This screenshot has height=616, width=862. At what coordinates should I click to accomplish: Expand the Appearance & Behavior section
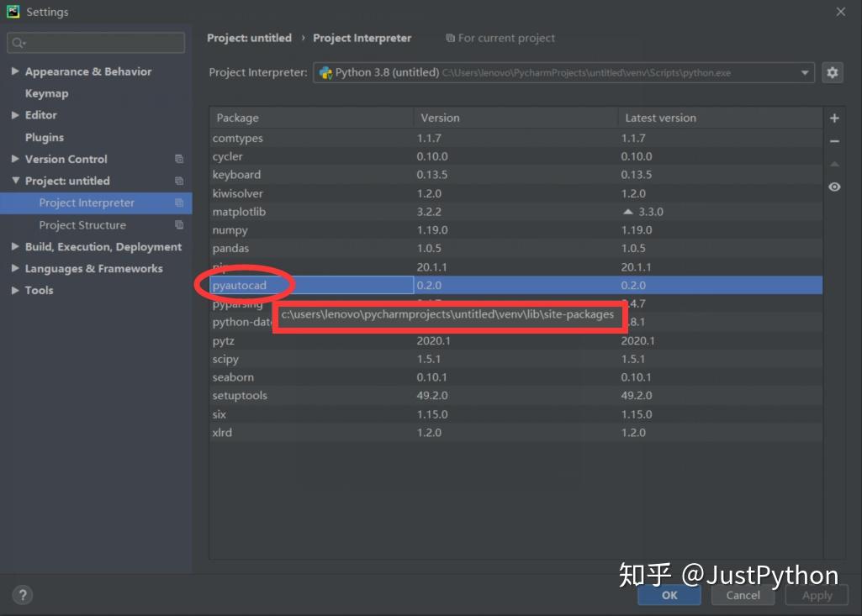coord(14,71)
